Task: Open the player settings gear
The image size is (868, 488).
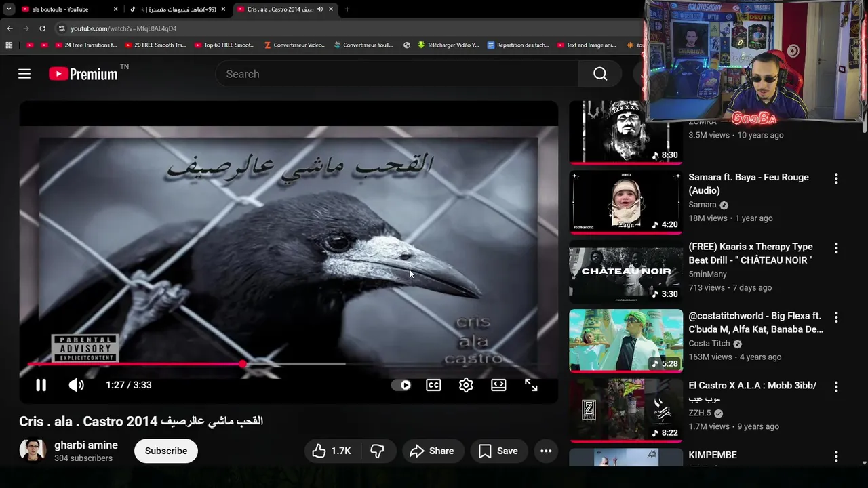Action: point(466,385)
